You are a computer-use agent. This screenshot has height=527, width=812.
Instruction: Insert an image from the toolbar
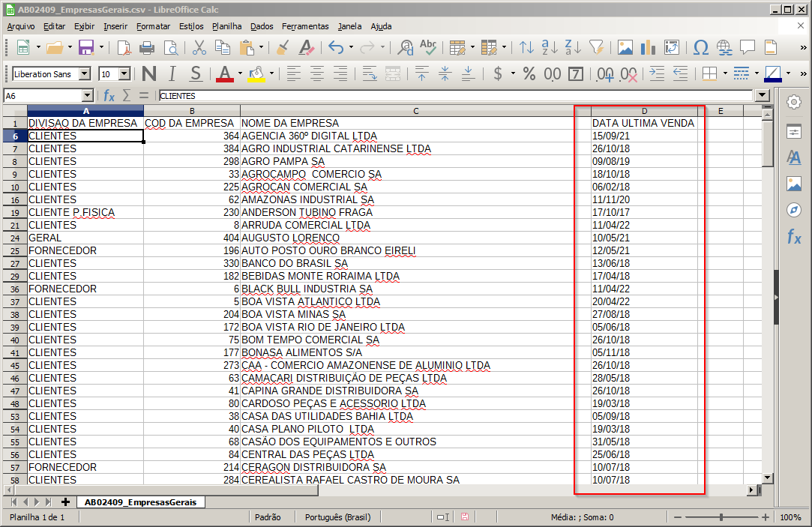(x=625, y=48)
